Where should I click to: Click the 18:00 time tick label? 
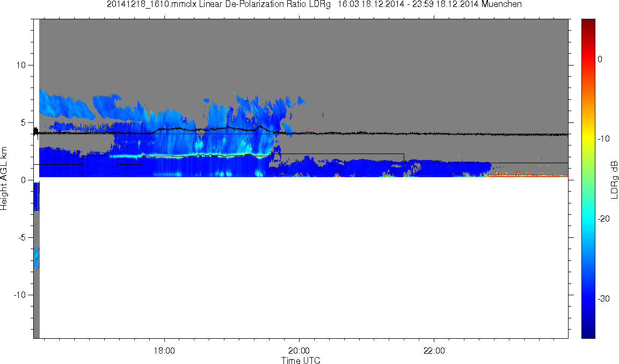pos(164,351)
